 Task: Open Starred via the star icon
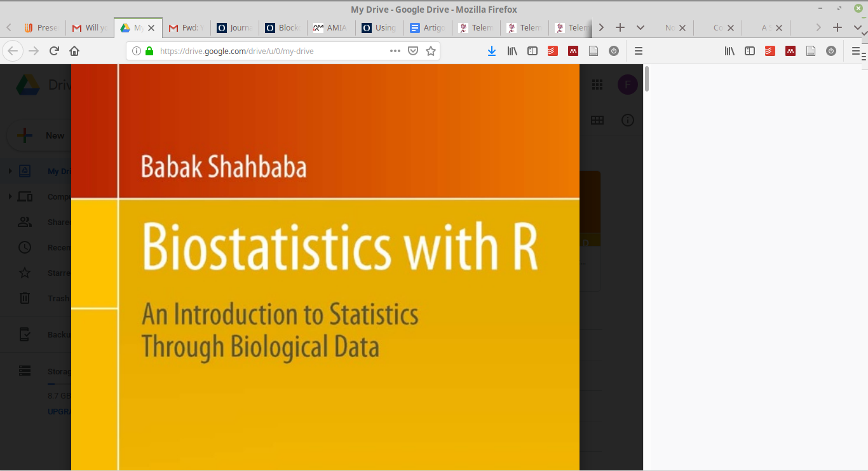[25, 273]
